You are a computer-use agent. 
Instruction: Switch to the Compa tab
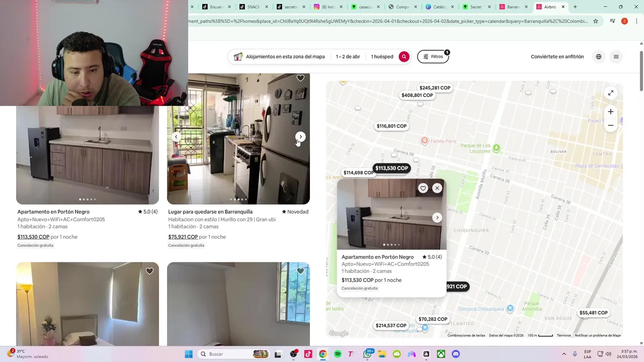click(x=403, y=7)
